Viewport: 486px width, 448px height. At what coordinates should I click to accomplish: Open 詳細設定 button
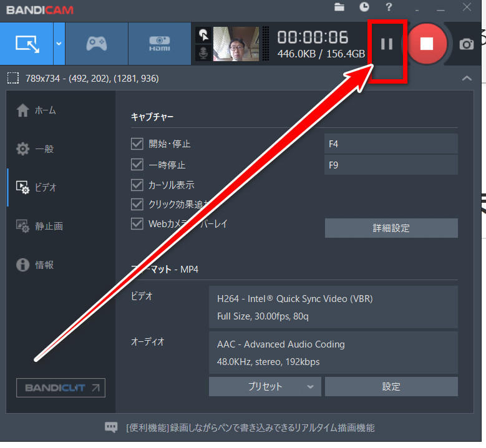click(391, 228)
